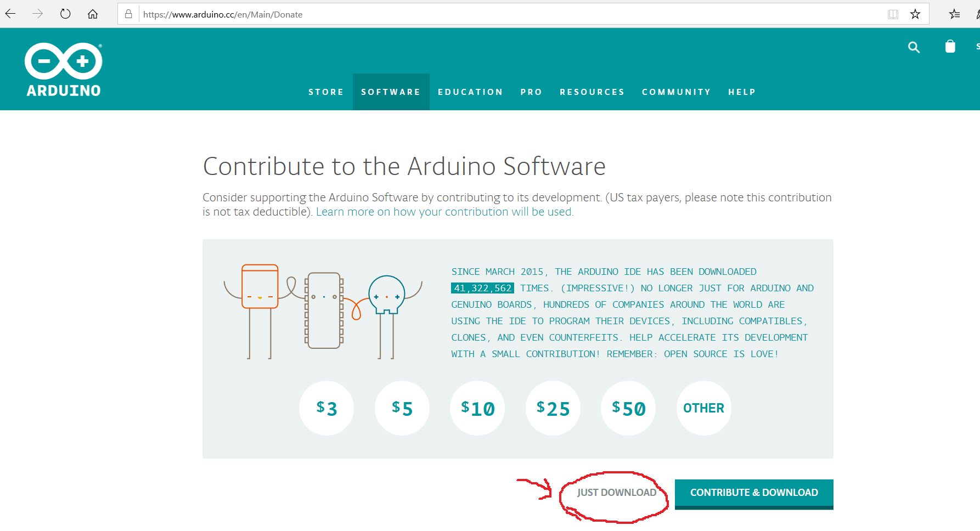Click the JUST DOWNLOAD button
Viewport: 980px width, 531px height.
[x=617, y=493]
